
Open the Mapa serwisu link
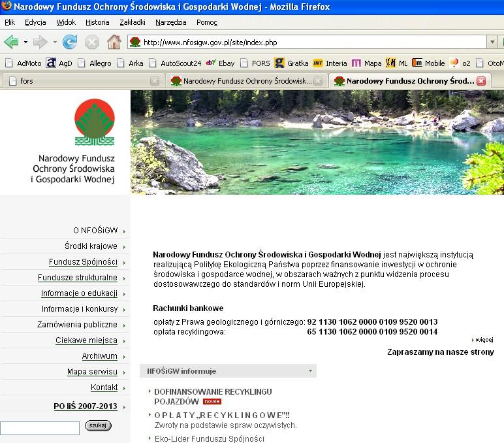tap(92, 372)
